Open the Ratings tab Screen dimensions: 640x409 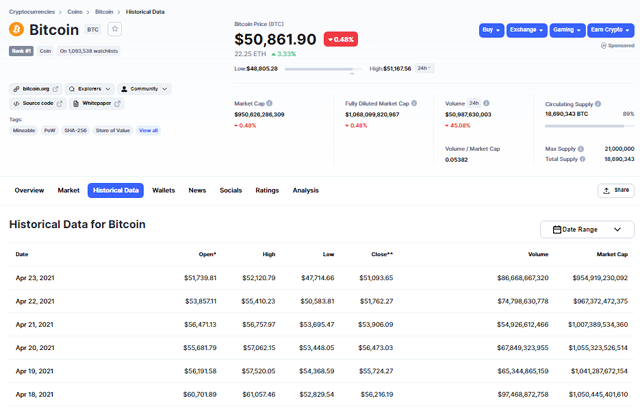tap(267, 191)
